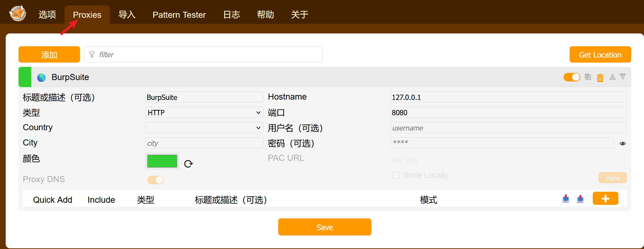Click the Country label
The image size is (644, 249).
pyautogui.click(x=38, y=127)
